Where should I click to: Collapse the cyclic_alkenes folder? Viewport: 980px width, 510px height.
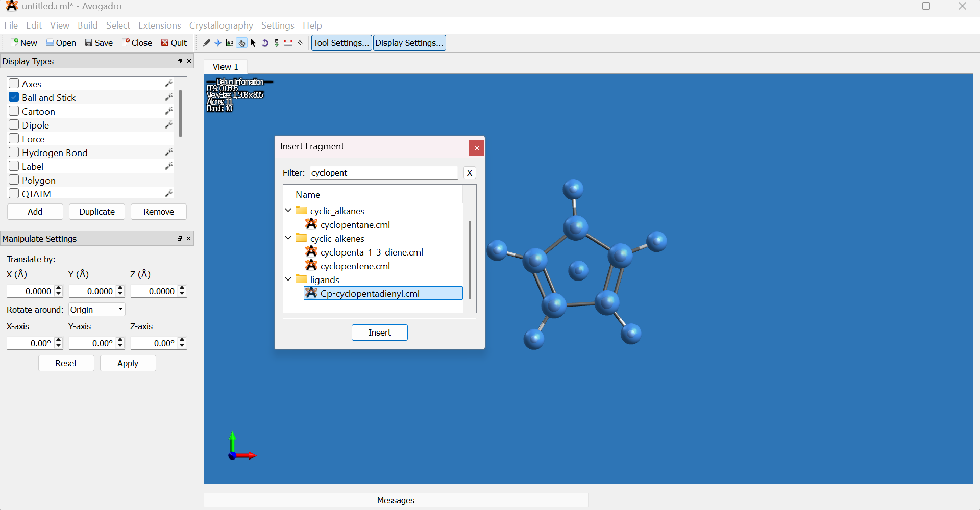pyautogui.click(x=288, y=238)
